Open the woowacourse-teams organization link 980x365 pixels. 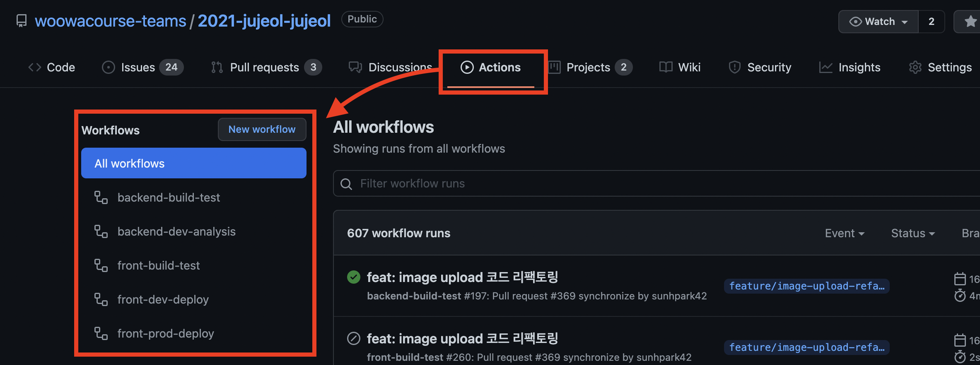111,21
